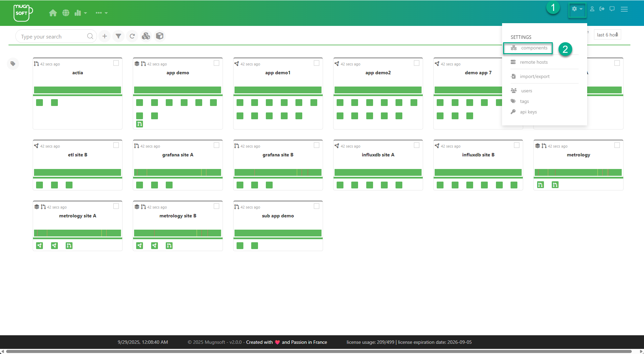Click the logout icon in header
644x354 pixels.
[602, 9]
